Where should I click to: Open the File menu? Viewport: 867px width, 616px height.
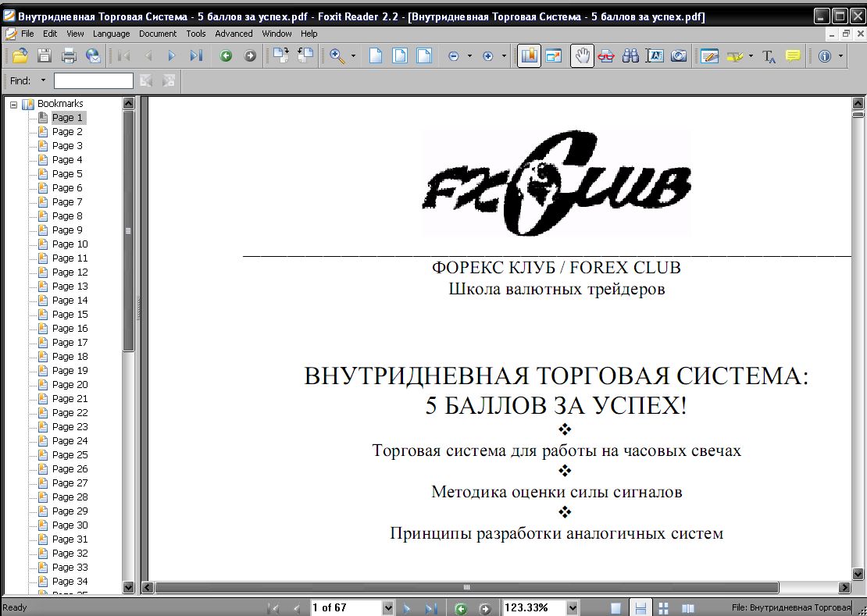pyautogui.click(x=27, y=34)
